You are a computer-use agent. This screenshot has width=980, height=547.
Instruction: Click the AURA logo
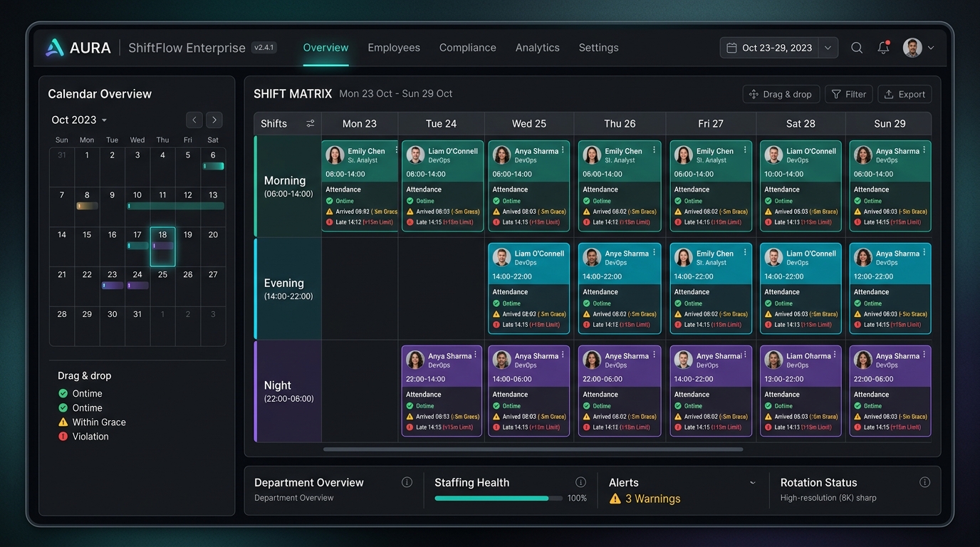78,48
